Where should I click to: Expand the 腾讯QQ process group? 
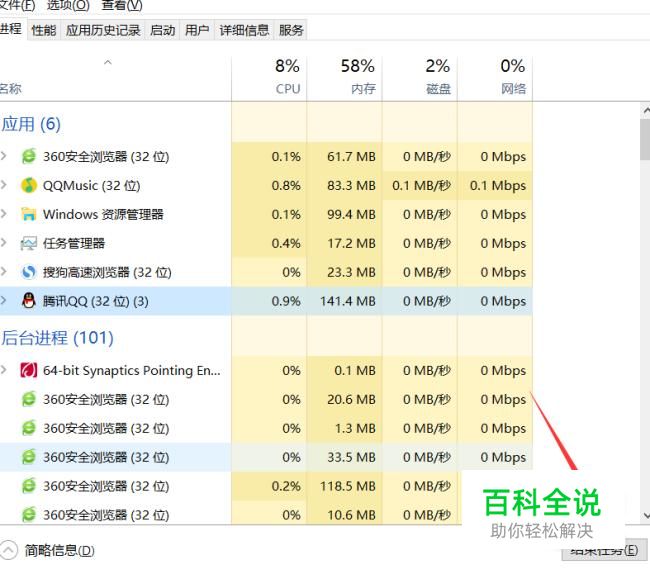[x=4, y=300]
